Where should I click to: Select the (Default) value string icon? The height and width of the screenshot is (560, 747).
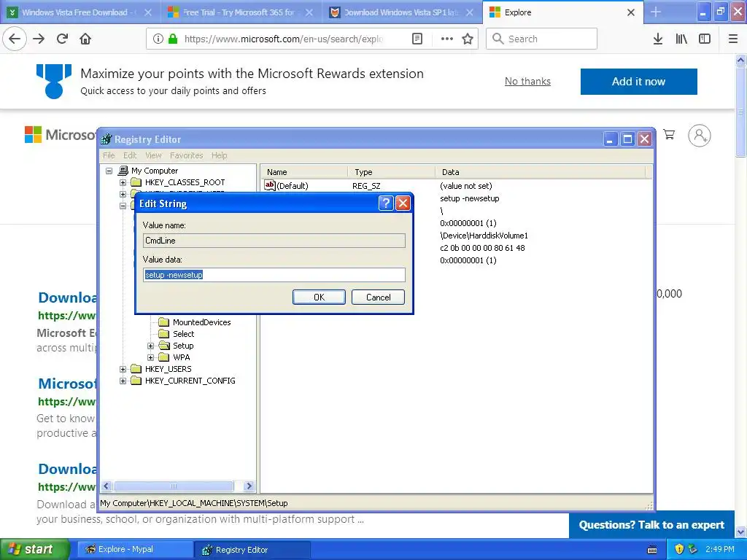270,185
